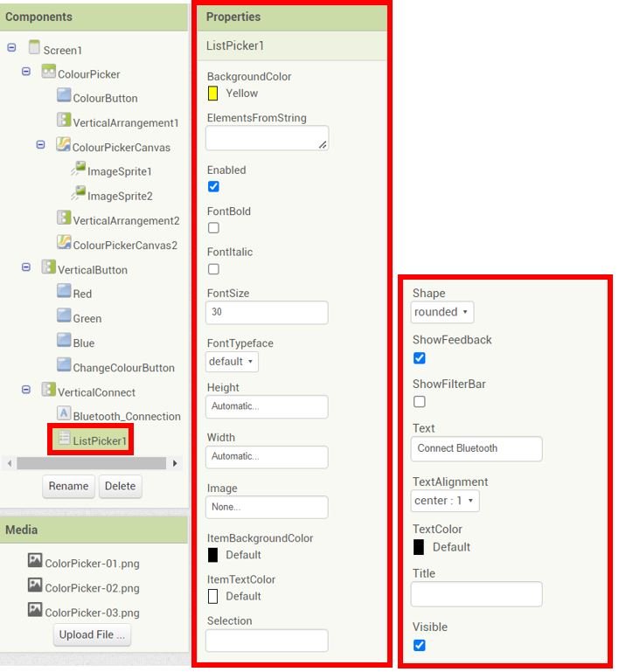
Task: Click the ImageSprite1 sprite icon
Action: [79, 169]
